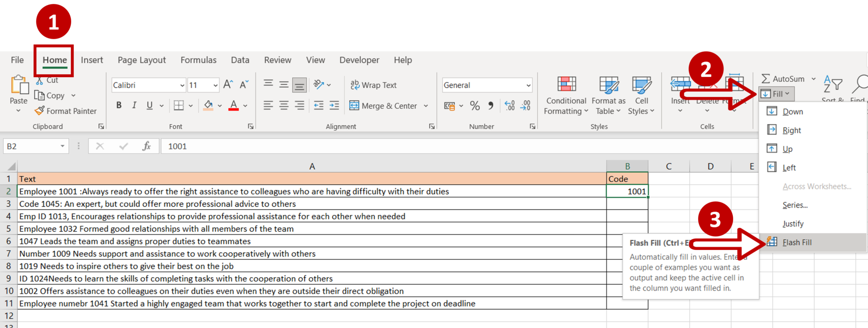Click the Copy icon
The width and height of the screenshot is (868, 328).
point(39,95)
